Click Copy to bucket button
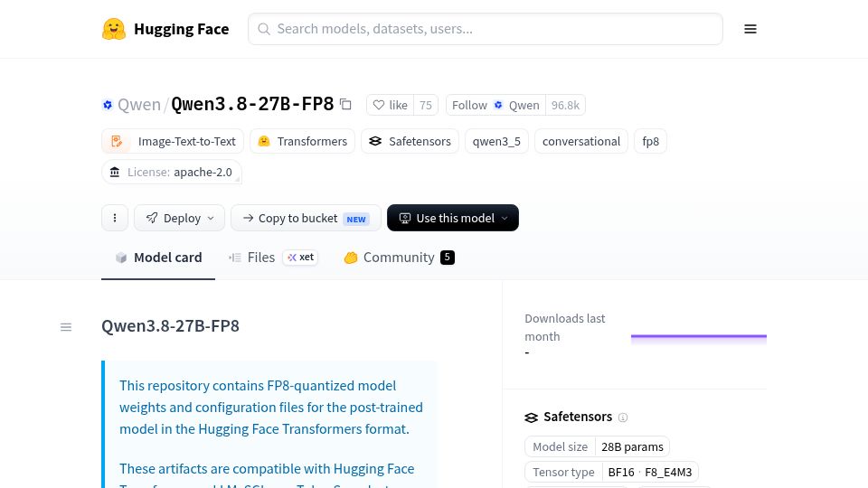The height and width of the screenshot is (488, 868). 307,218
